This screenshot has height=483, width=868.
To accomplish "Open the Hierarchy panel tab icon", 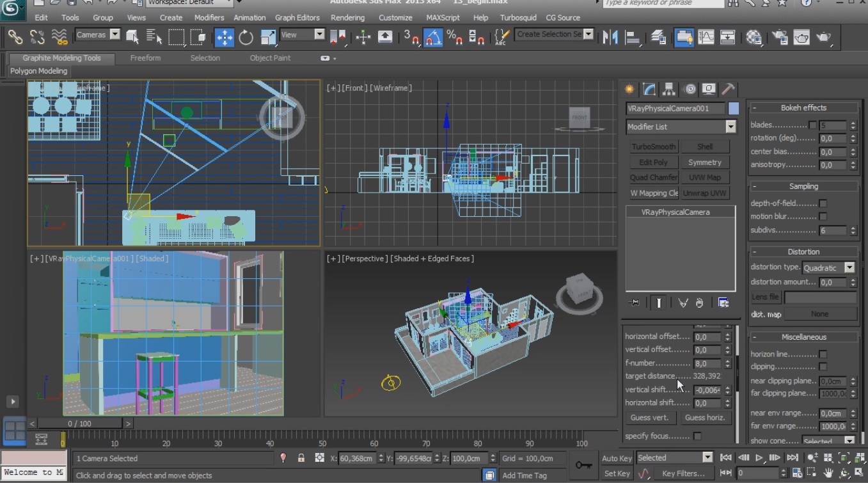I will [x=669, y=90].
